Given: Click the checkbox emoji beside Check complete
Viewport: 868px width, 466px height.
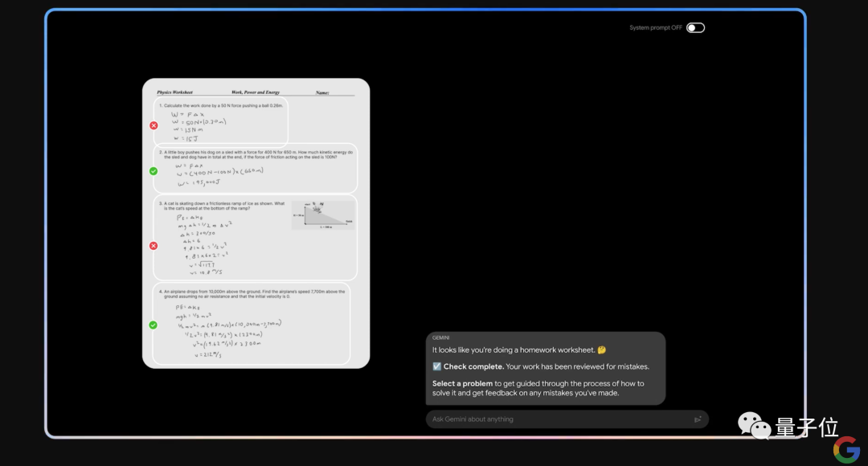Looking at the screenshot, I should pyautogui.click(x=436, y=366).
